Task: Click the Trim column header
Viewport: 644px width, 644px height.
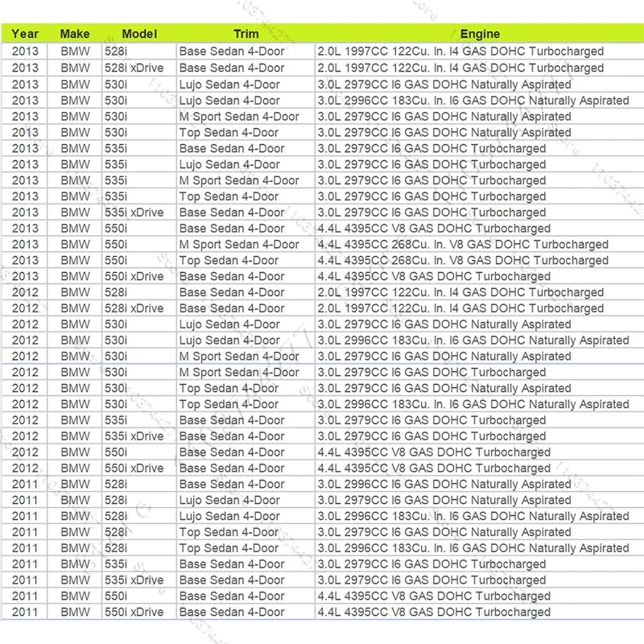Action: point(246,34)
